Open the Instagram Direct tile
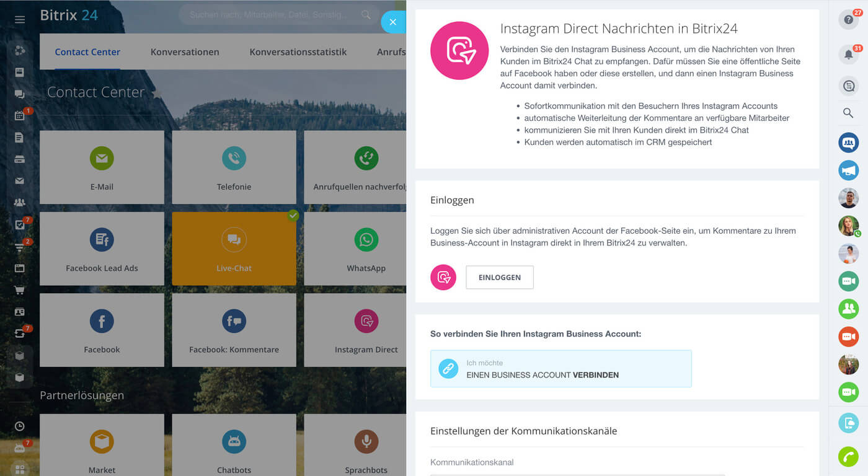The image size is (868, 476). (355, 330)
